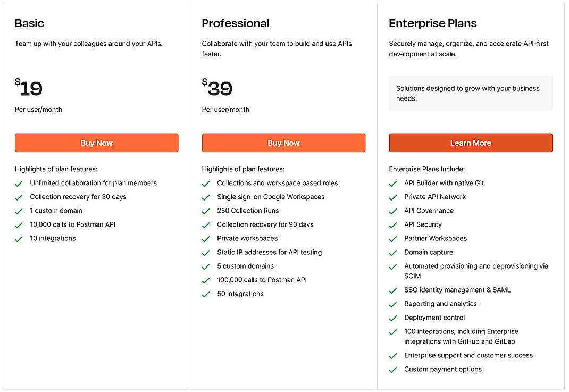Click the checkmark beside 1 custom domain
The width and height of the screenshot is (569, 392).
point(19,211)
